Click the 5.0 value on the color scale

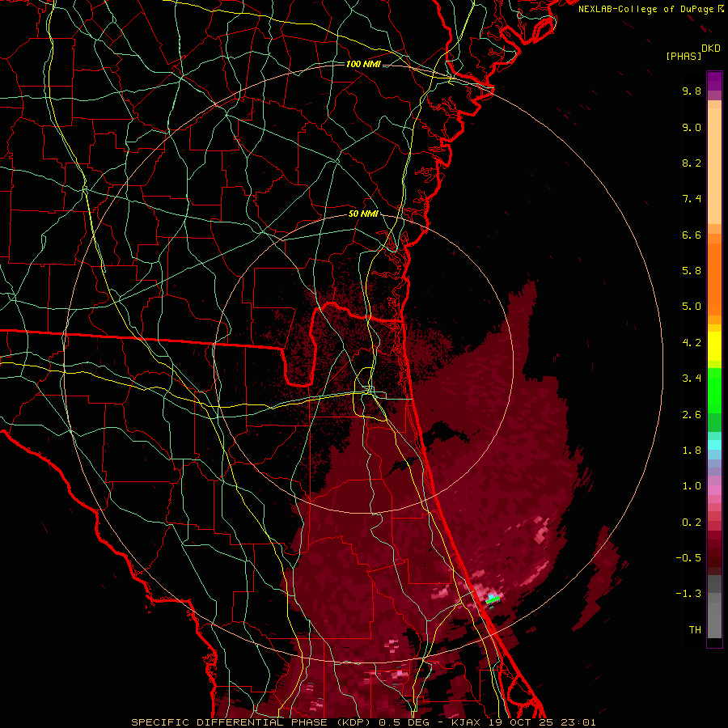click(x=692, y=307)
